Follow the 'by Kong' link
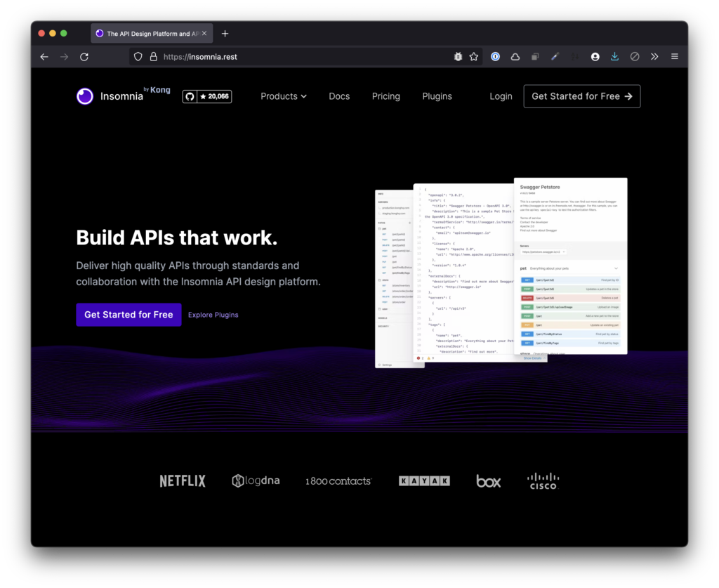The height and width of the screenshot is (588, 719). (157, 90)
